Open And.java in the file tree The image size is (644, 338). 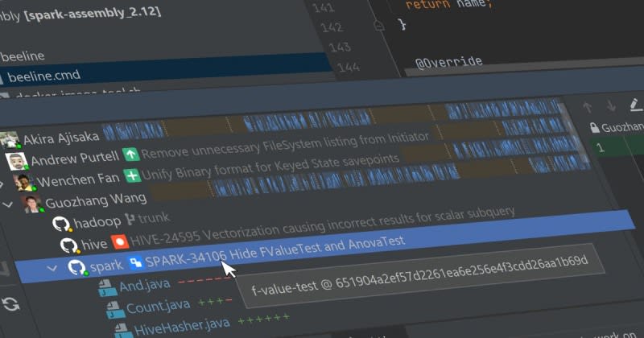pos(142,286)
